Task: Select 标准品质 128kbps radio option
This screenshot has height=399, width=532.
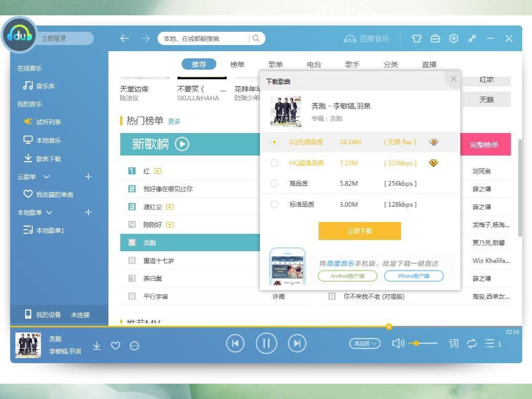Action: 274,204
